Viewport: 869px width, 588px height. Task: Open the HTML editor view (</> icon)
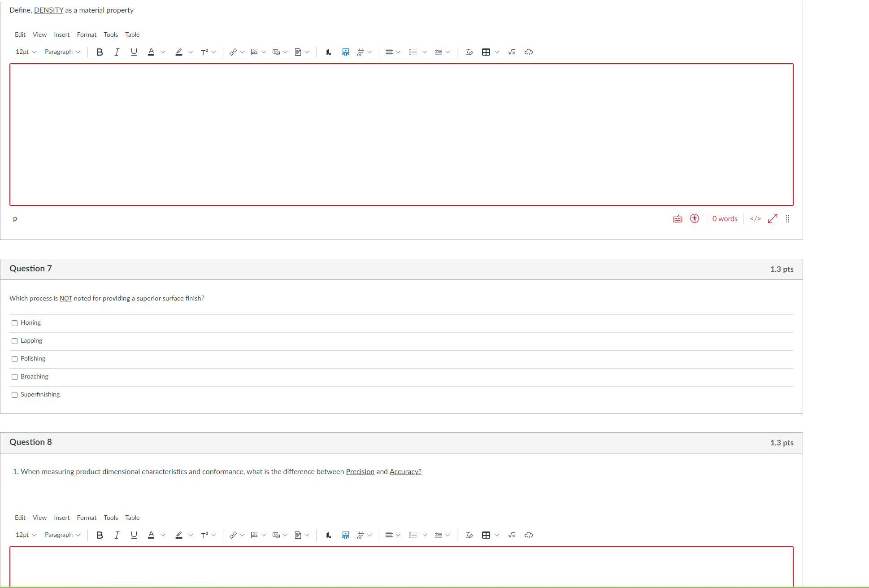tap(755, 219)
